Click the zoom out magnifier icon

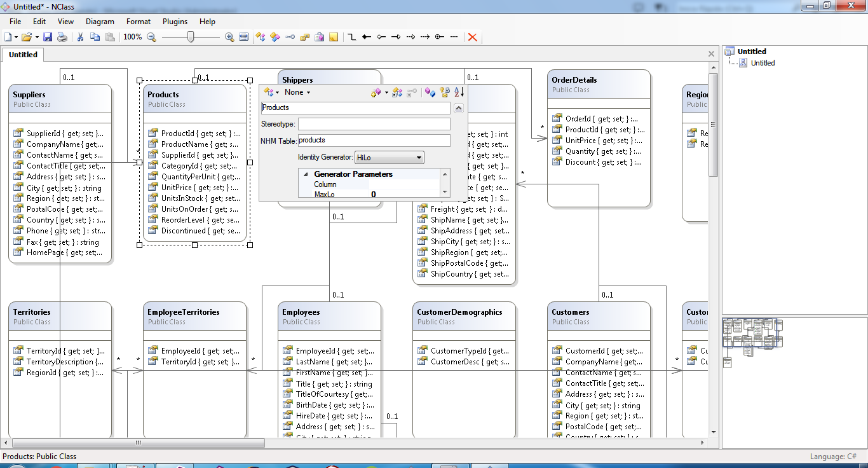[x=151, y=37]
